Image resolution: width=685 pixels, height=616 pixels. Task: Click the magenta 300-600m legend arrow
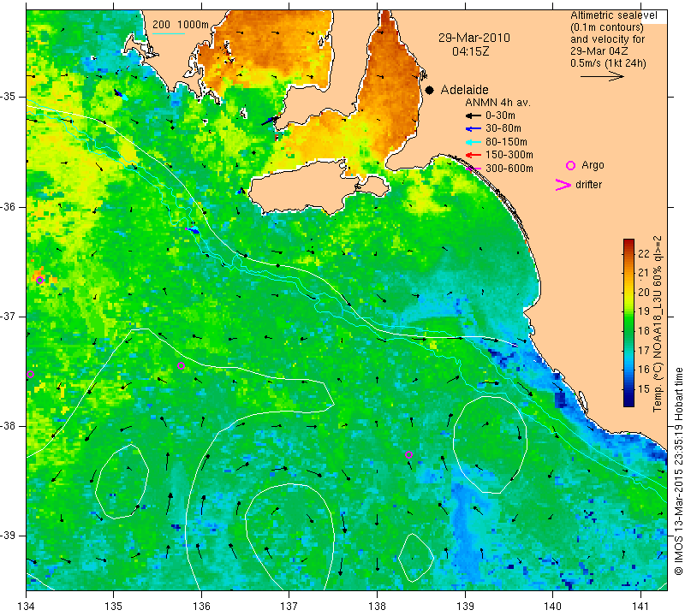pyautogui.click(x=473, y=168)
